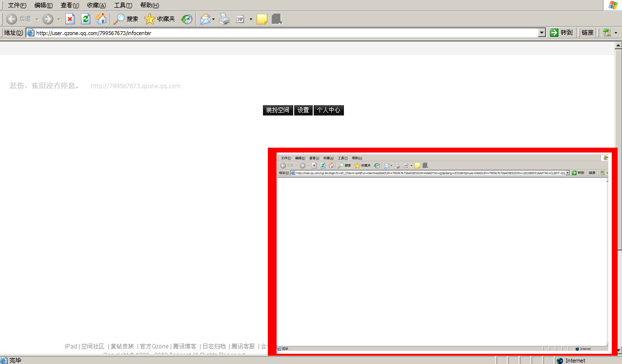Click the yellow note toolbar icon
The height and width of the screenshot is (364, 622).
(x=262, y=19)
